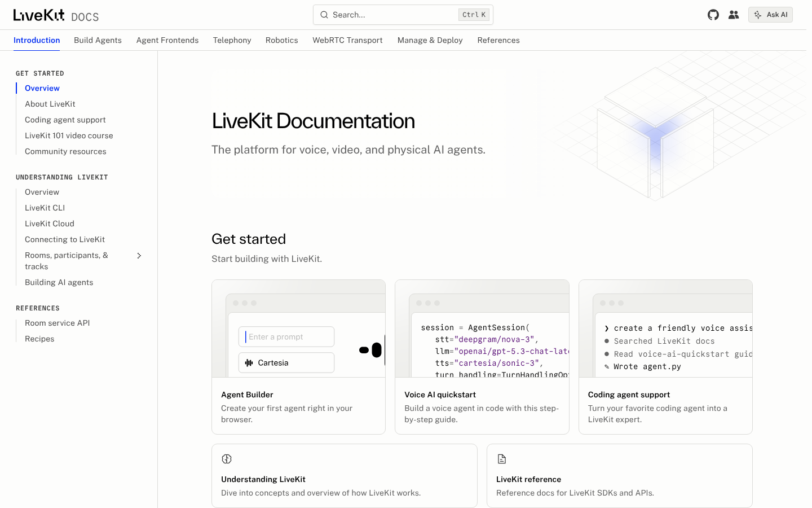
Task: Go to the References tab
Action: [498, 40]
